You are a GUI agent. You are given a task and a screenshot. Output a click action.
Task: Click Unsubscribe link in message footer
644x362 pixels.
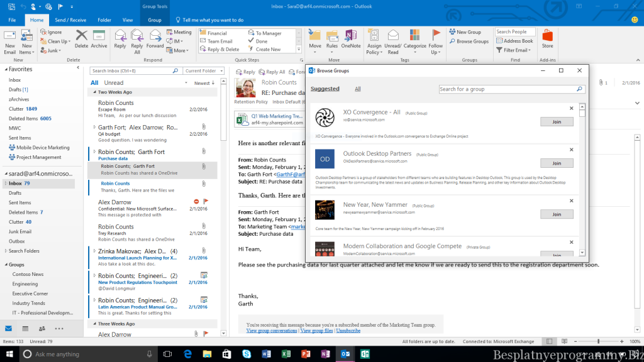348,331
